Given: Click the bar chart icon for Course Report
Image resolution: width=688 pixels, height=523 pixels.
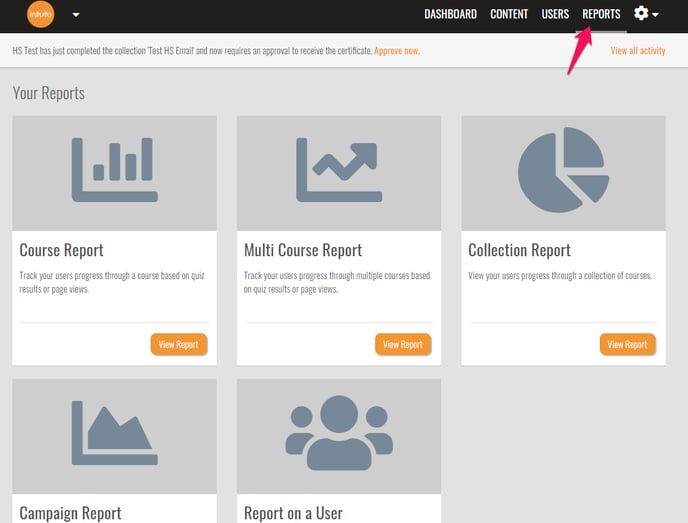Looking at the screenshot, I should click(115, 170).
